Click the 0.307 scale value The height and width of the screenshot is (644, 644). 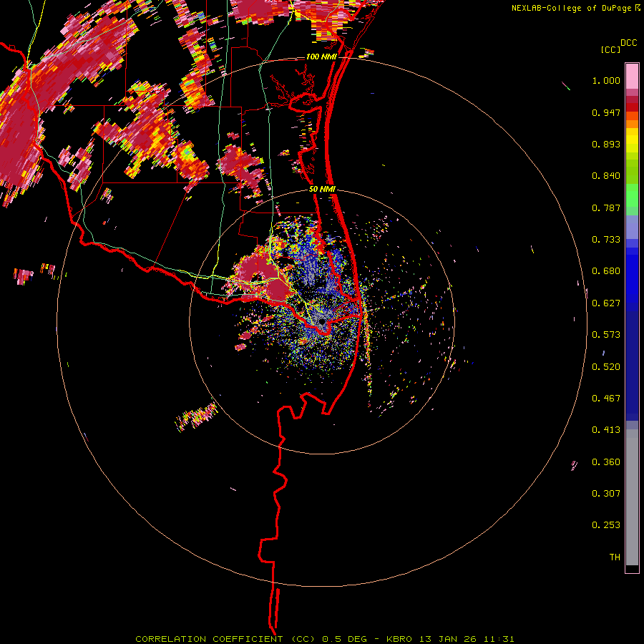point(606,494)
